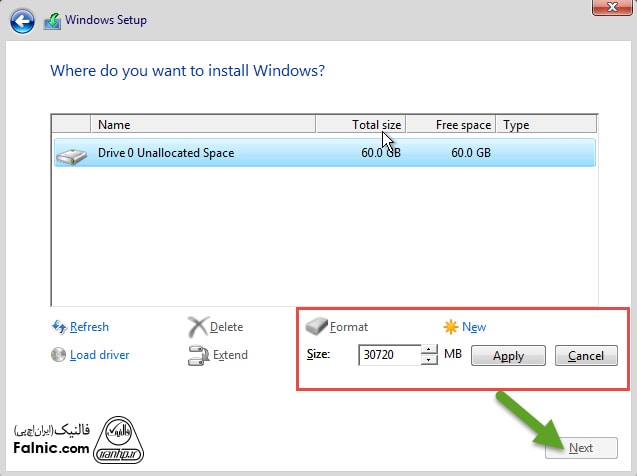Proceed with the Next button
This screenshot has height=476, width=637.
(x=581, y=448)
